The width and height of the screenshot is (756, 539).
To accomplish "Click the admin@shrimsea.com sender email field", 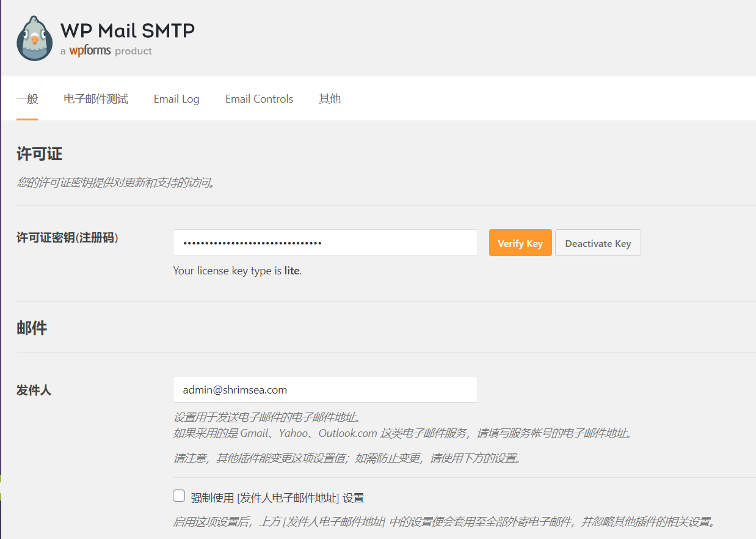I will [x=325, y=389].
